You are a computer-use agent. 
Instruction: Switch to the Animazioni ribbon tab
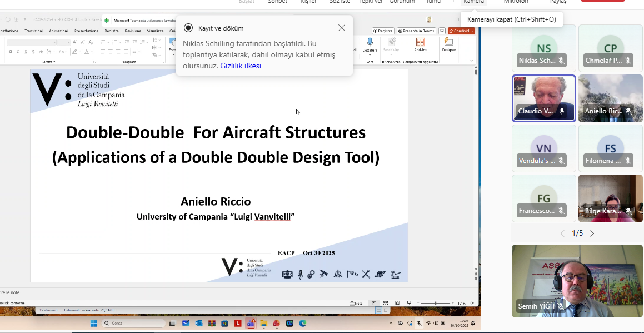58,31
